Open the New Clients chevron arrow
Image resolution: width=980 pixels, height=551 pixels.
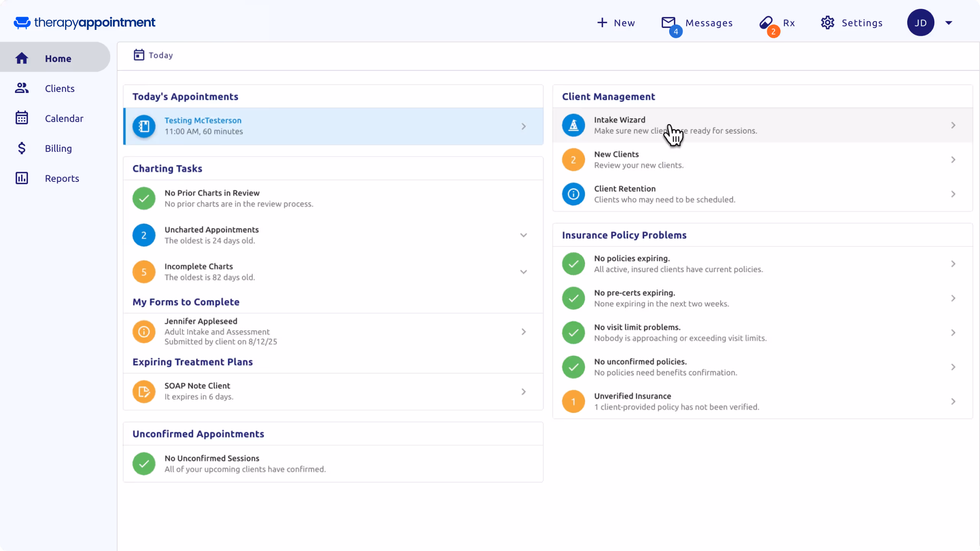(953, 160)
